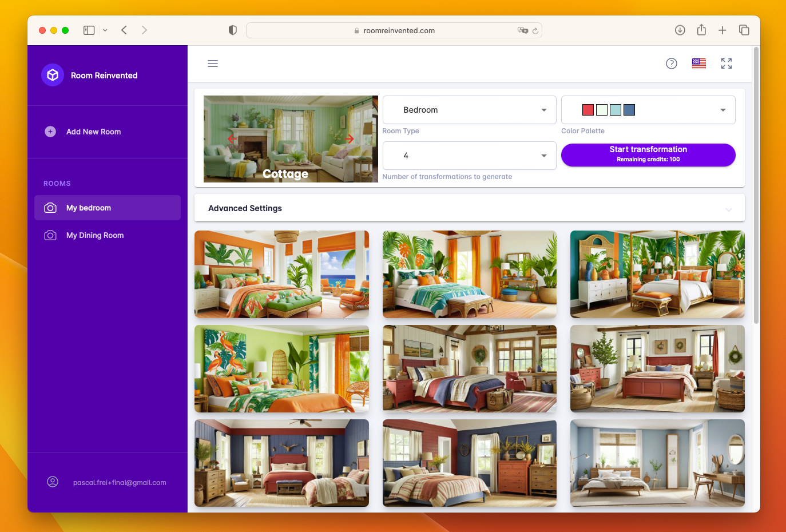Open the number of transformations dropdown
Image resolution: width=786 pixels, height=532 pixels.
coord(469,156)
